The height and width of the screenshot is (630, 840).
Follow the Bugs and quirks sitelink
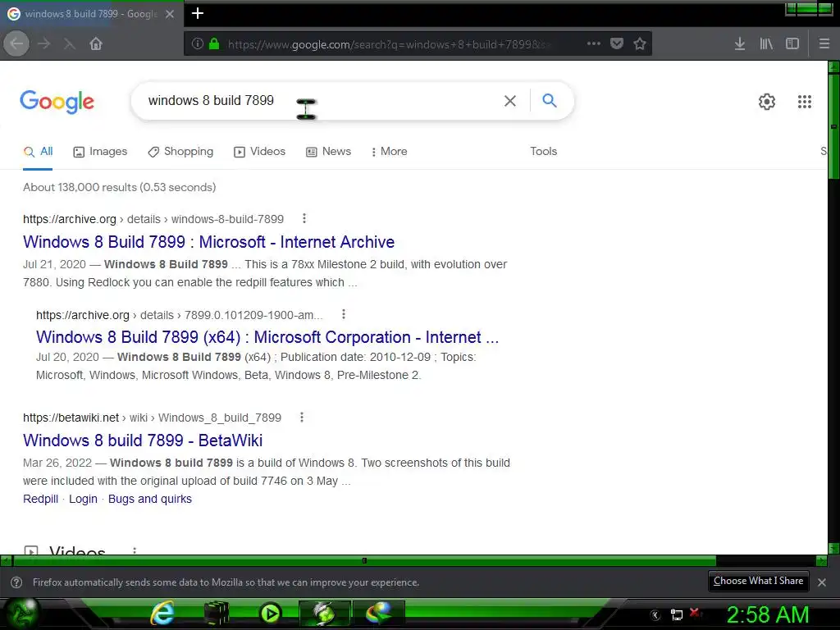pos(150,499)
